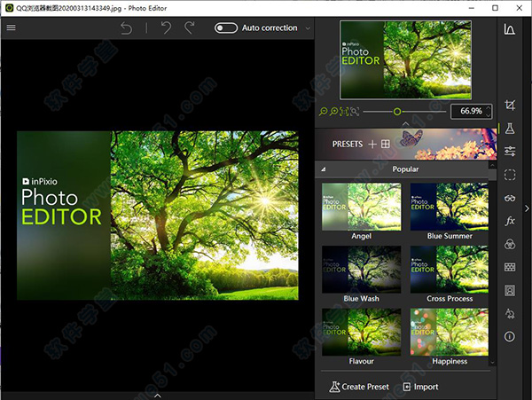Screen dimensions: 532x400
Task: Apply the Cross Process preset thumbnail
Action: (450, 270)
